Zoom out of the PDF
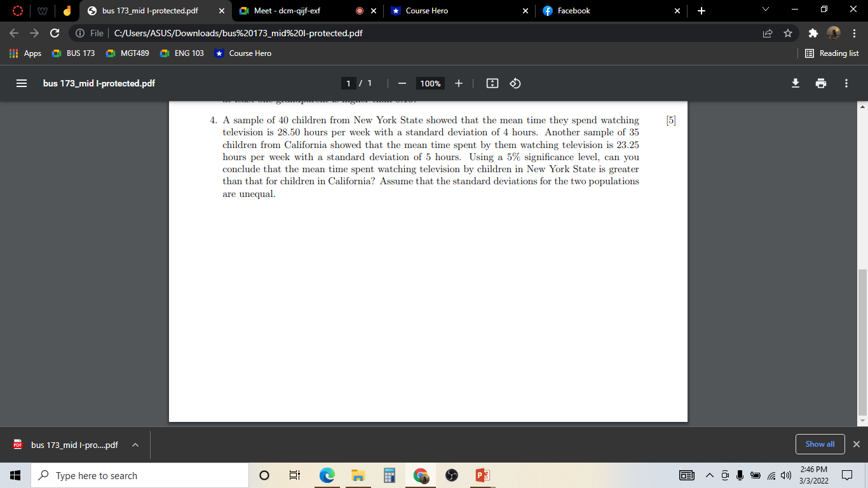 click(x=402, y=83)
